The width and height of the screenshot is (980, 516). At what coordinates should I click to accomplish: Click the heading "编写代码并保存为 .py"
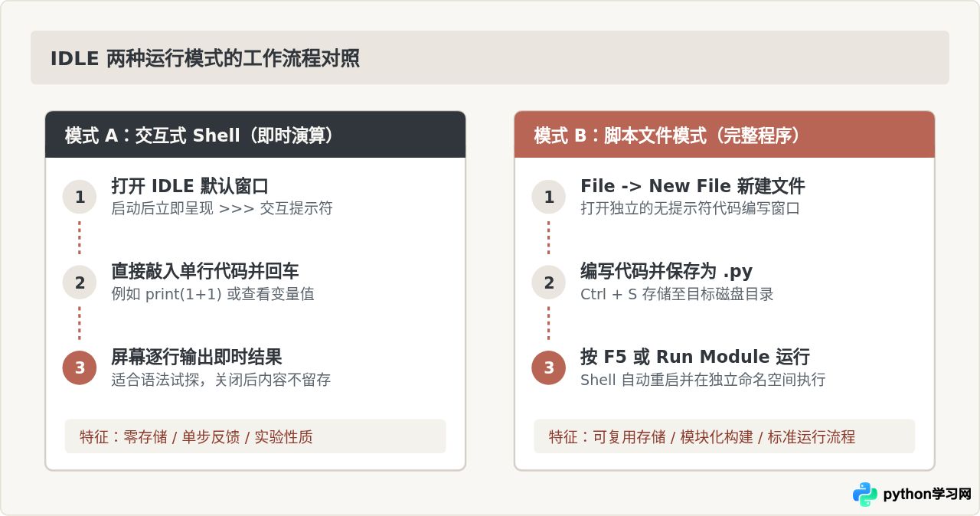pyautogui.click(x=666, y=271)
